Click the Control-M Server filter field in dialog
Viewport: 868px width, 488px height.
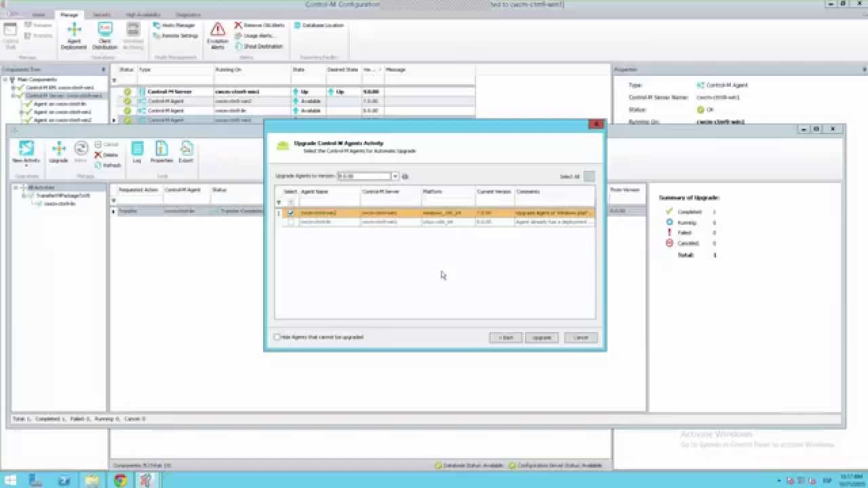(390, 201)
